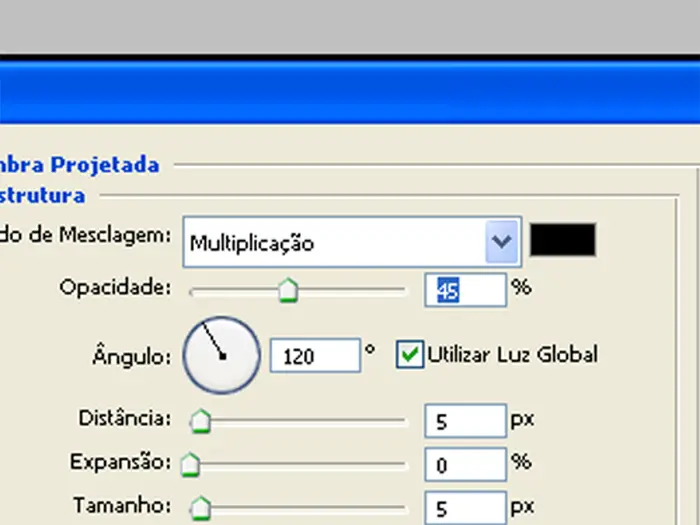Click the Distância slider handle
Screen dimensions: 700x525
[200, 421]
